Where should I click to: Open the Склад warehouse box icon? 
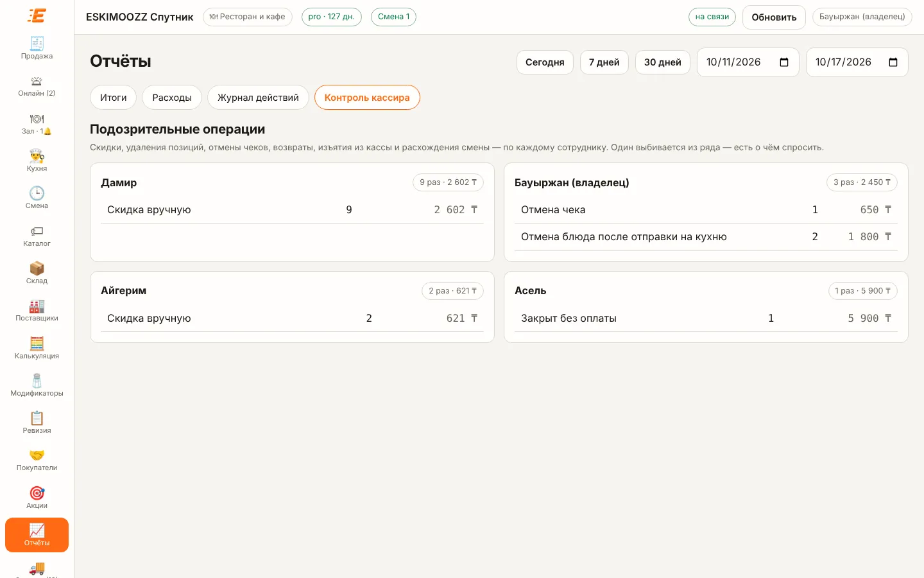coord(37,268)
